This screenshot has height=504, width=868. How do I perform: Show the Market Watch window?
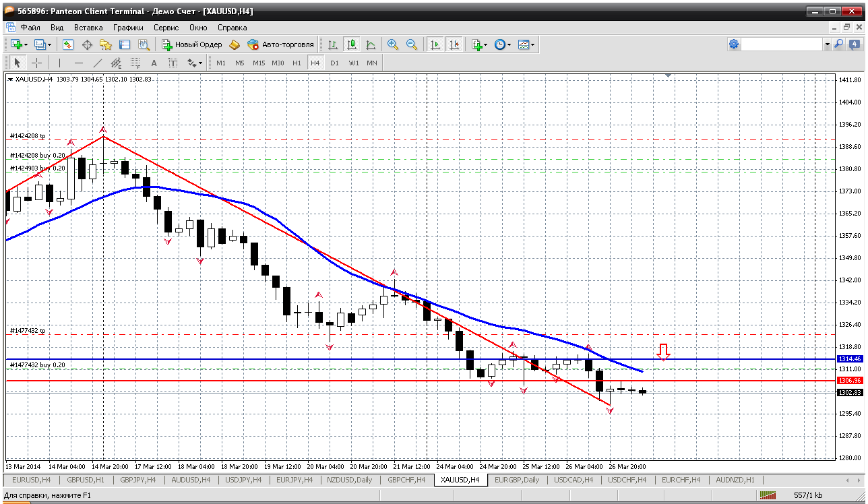click(68, 44)
